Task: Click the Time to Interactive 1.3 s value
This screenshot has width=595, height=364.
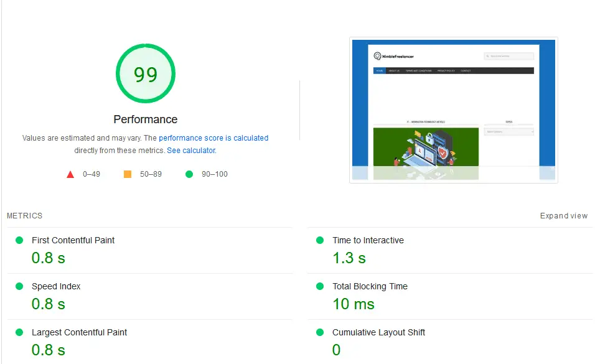Action: pos(349,258)
